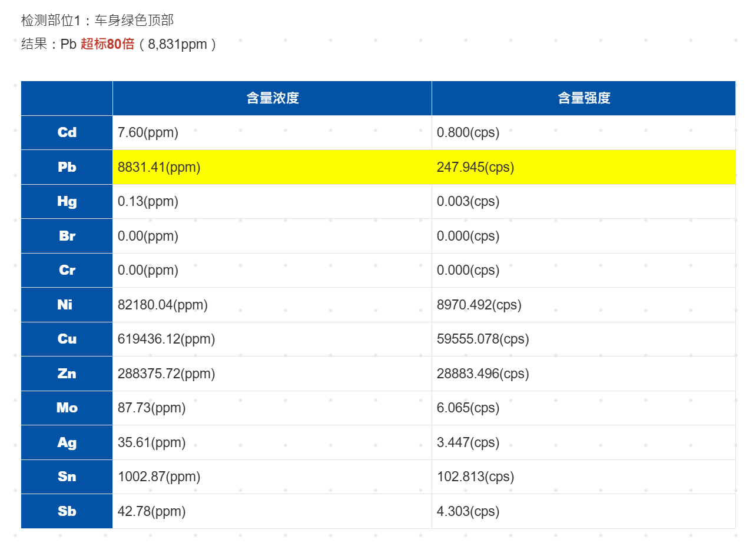Screen dimensions: 756x553
Task: Select the Cr row label
Action: coord(67,270)
